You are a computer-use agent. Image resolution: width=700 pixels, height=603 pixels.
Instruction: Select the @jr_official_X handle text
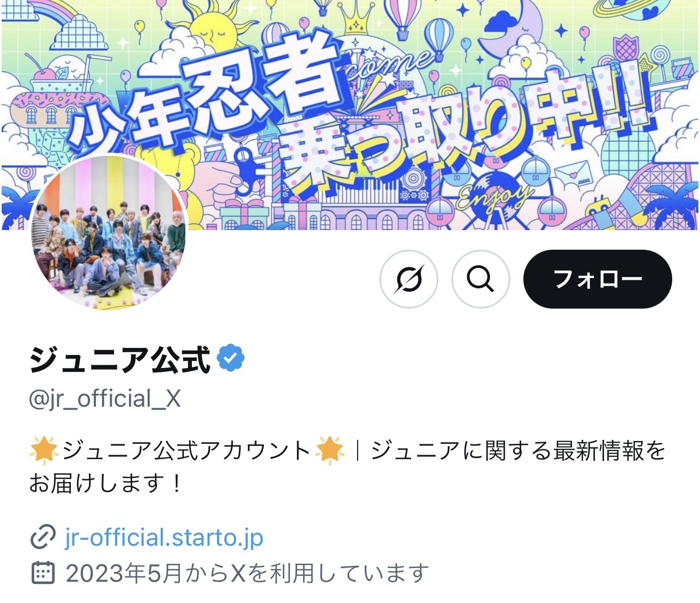click(x=105, y=399)
